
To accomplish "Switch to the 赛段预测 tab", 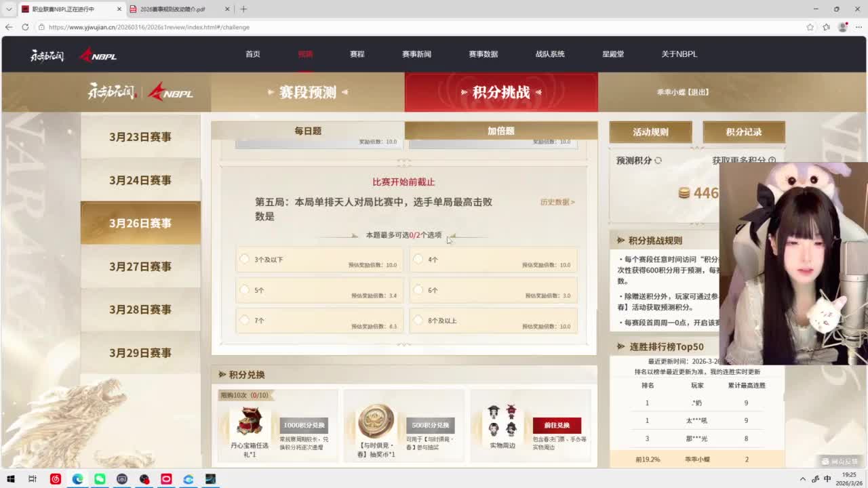I will pyautogui.click(x=308, y=92).
